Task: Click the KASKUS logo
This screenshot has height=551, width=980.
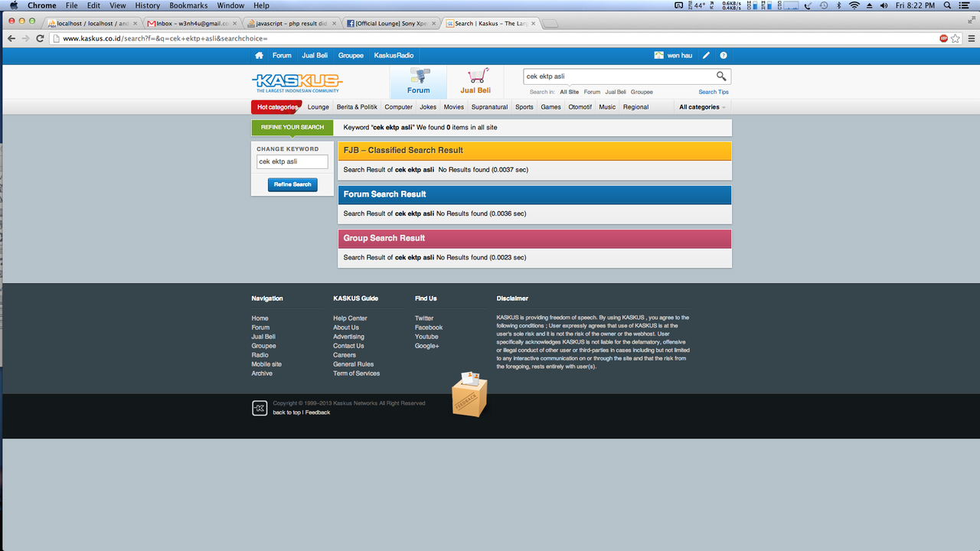Action: click(x=297, y=83)
